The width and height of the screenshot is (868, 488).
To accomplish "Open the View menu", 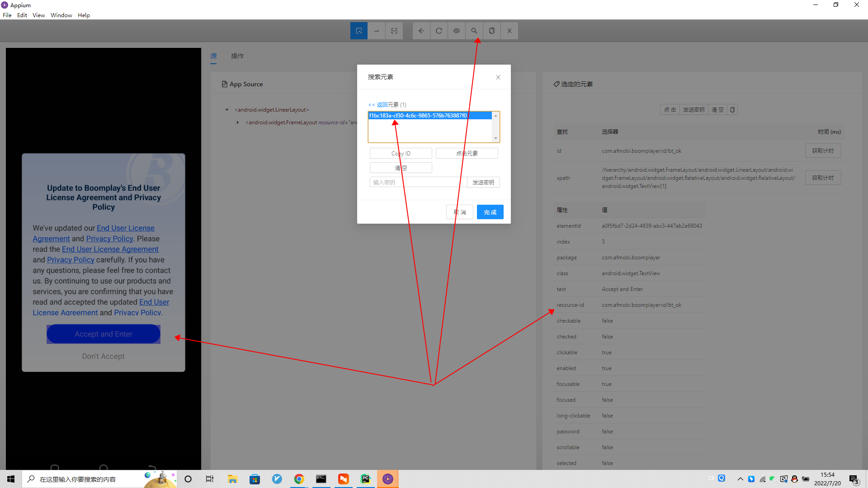I will click(x=38, y=15).
